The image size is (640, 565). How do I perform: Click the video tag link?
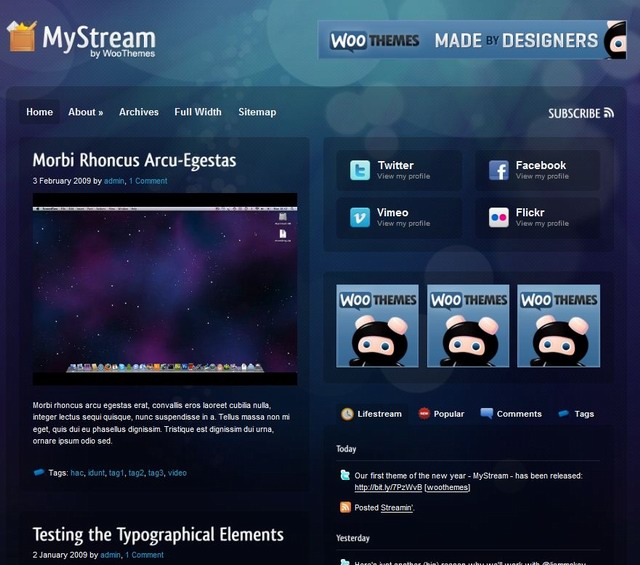(177, 473)
